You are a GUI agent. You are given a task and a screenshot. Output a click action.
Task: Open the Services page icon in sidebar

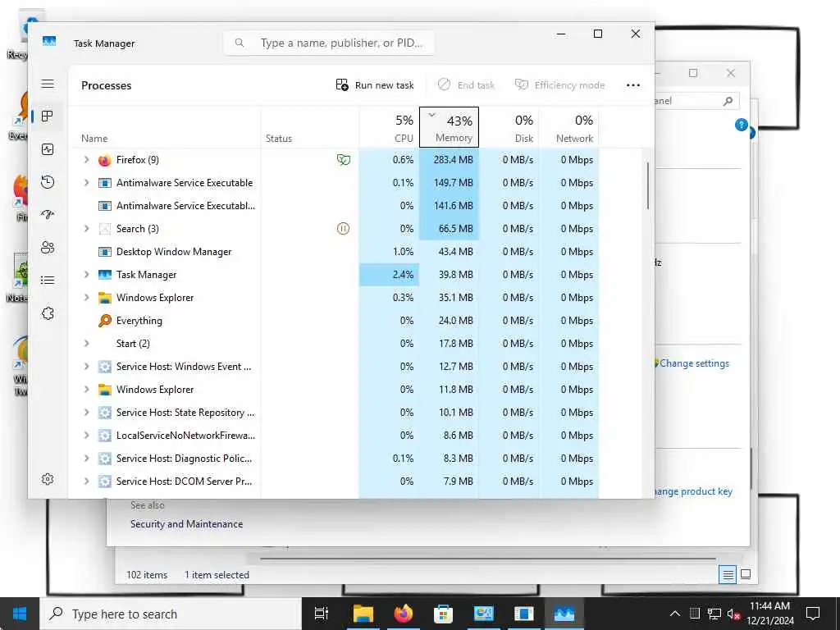[x=48, y=313]
